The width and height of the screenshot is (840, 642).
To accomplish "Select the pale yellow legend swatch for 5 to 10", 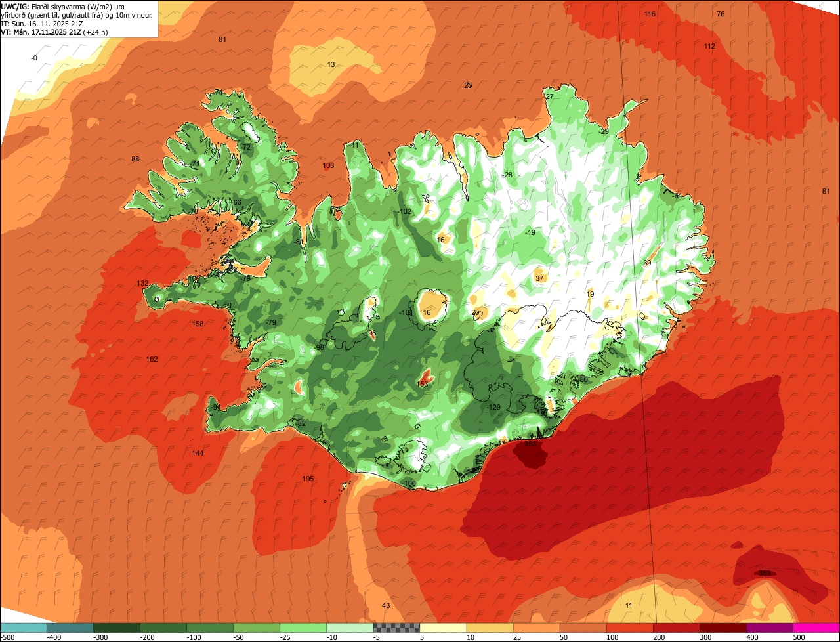I will [x=442, y=628].
